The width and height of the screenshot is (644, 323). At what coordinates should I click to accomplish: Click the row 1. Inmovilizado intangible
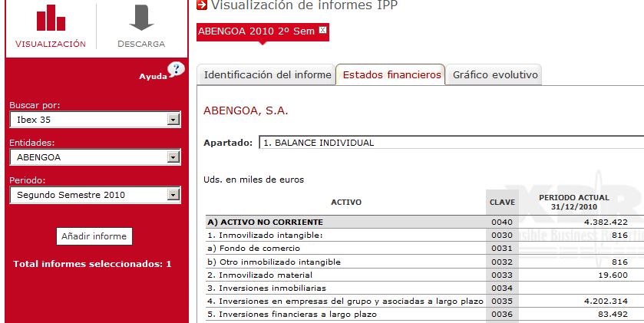coord(424,236)
